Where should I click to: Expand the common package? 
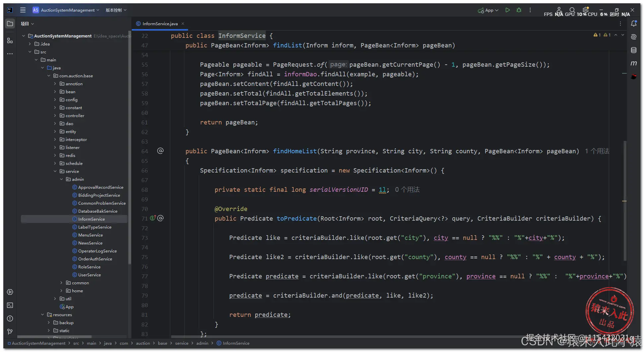point(61,283)
